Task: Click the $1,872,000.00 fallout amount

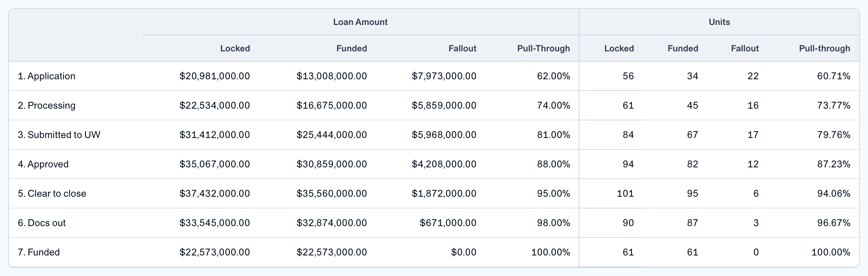Action: pyautogui.click(x=444, y=193)
